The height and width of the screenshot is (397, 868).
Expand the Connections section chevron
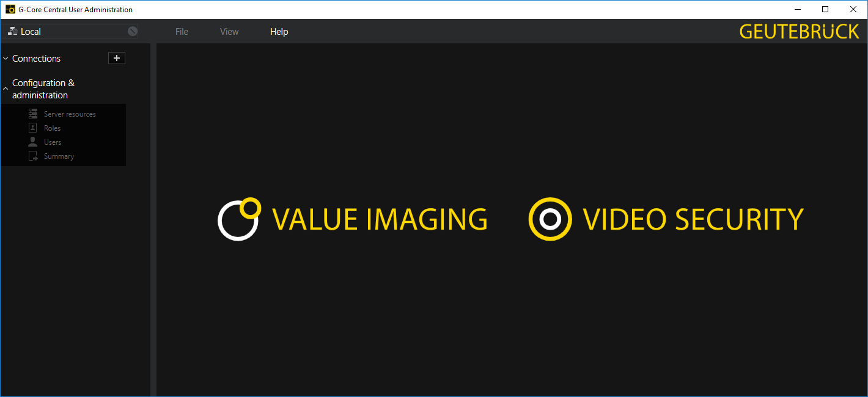click(x=6, y=59)
